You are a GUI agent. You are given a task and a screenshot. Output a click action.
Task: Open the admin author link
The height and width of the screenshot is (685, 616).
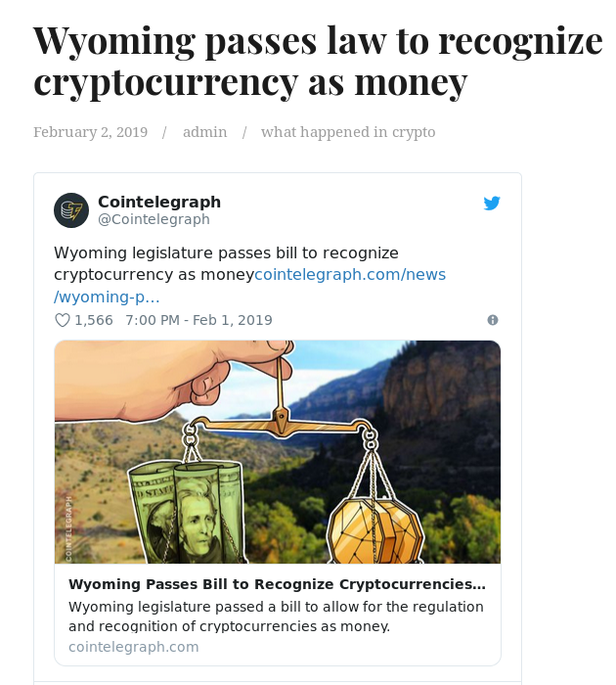click(x=204, y=132)
